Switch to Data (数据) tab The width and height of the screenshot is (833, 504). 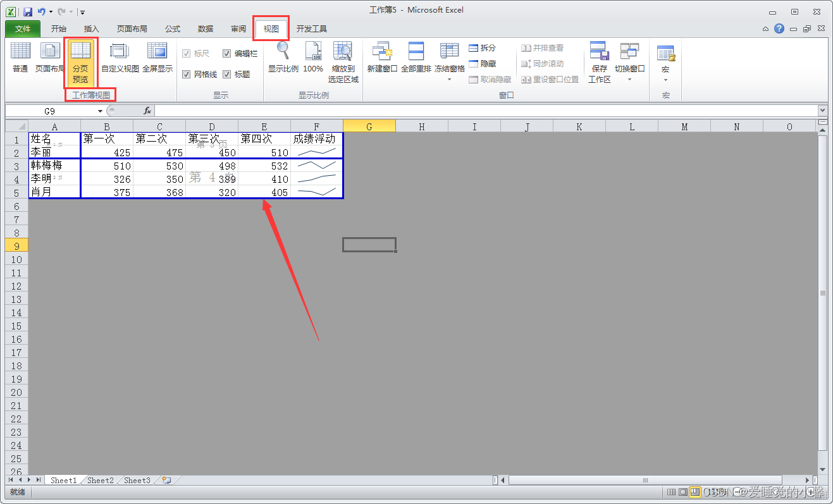[206, 29]
